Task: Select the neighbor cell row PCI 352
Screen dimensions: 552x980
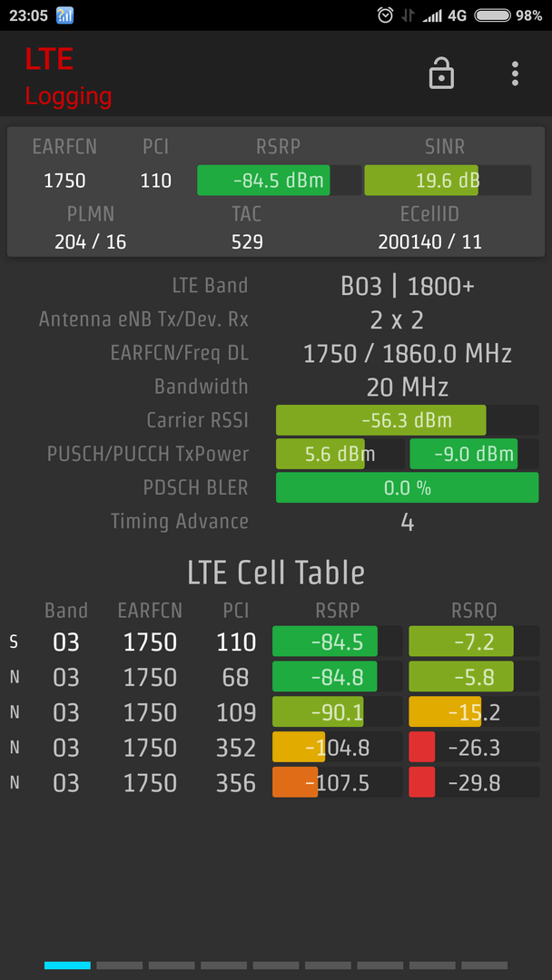Action: 236,748
